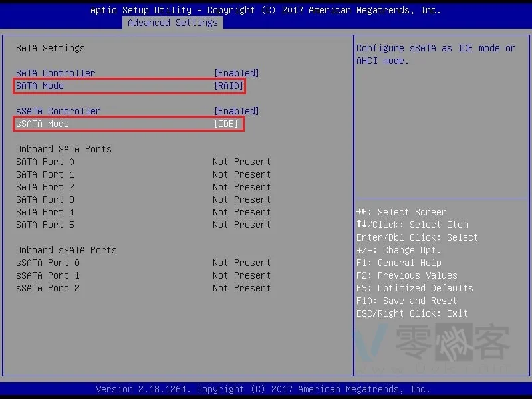Select the SATA Controller setting
This screenshot has width=532, height=399.
click(x=56, y=73)
